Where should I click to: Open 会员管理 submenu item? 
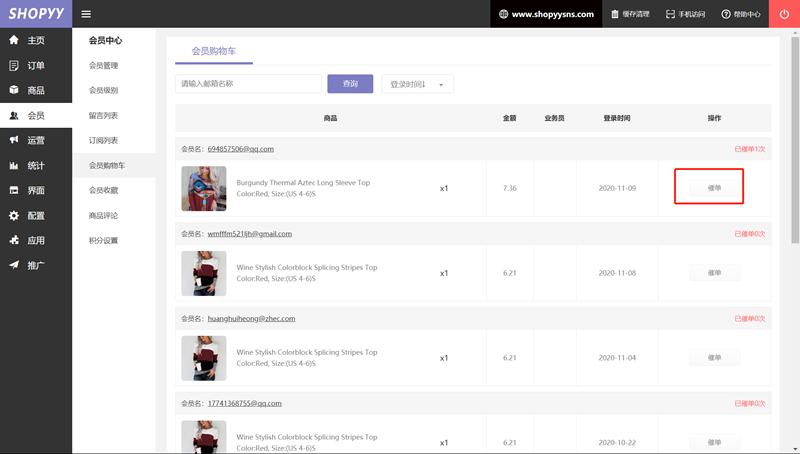pyautogui.click(x=104, y=65)
